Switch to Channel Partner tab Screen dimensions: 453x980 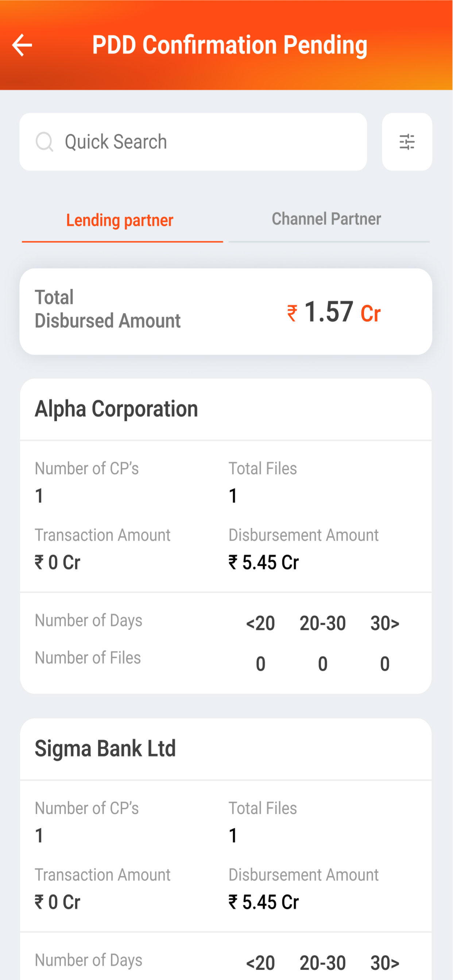coord(326,219)
